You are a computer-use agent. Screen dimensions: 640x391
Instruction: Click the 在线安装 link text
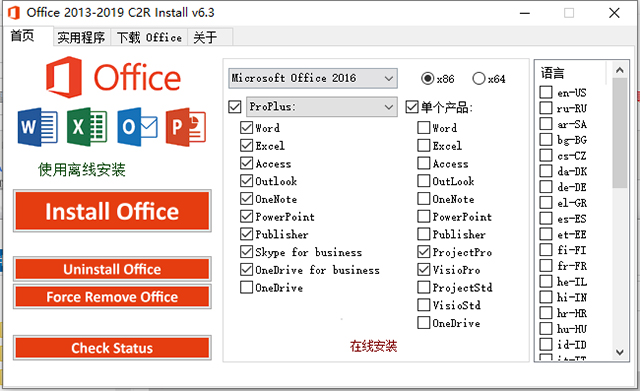[x=373, y=346]
